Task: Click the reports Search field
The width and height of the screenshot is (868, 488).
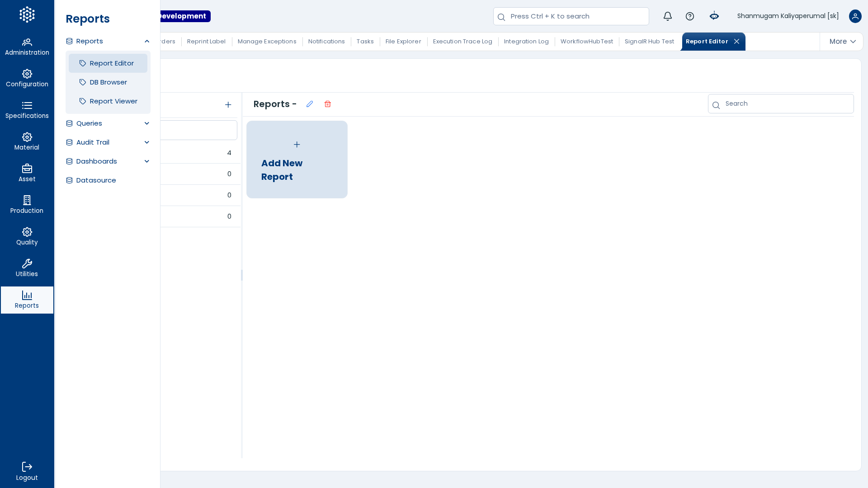Action: [781, 103]
